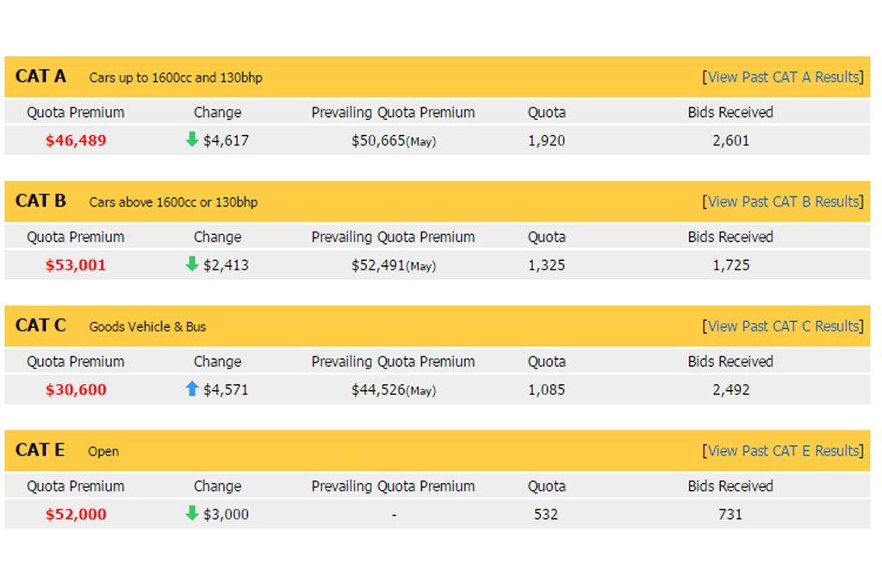Viewport: 882px width, 588px height.
Task: Click the green down arrow for CAT E
Action: [192, 514]
